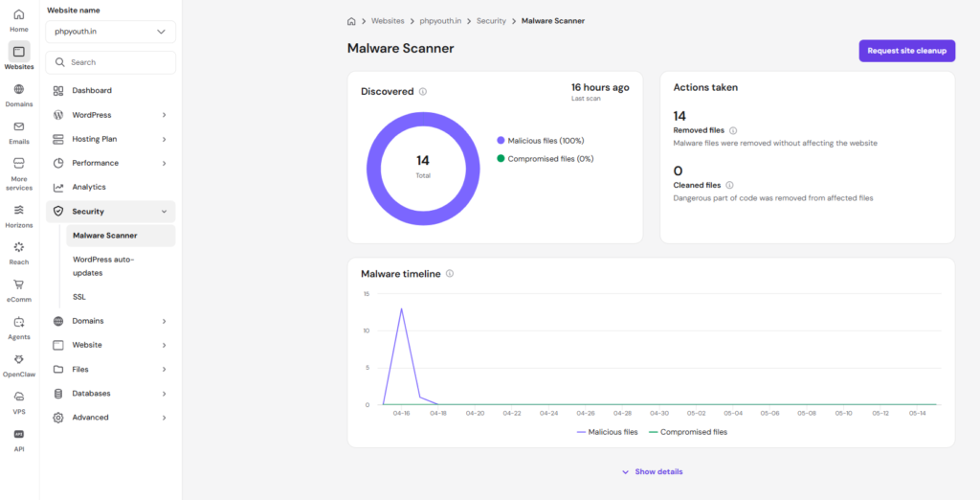Image resolution: width=980 pixels, height=500 pixels.
Task: Open Home in the left rail
Action: click(x=19, y=20)
